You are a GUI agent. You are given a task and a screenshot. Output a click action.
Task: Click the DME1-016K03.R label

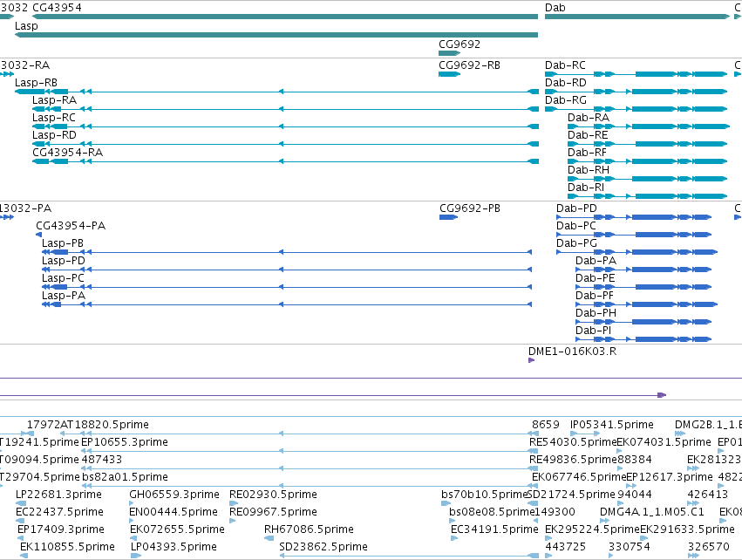(573, 352)
